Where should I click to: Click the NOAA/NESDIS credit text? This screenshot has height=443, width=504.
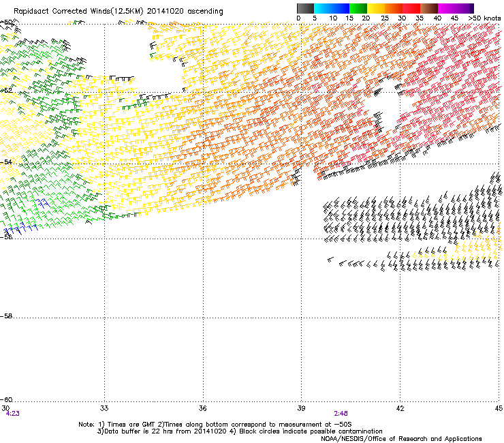pos(401,439)
